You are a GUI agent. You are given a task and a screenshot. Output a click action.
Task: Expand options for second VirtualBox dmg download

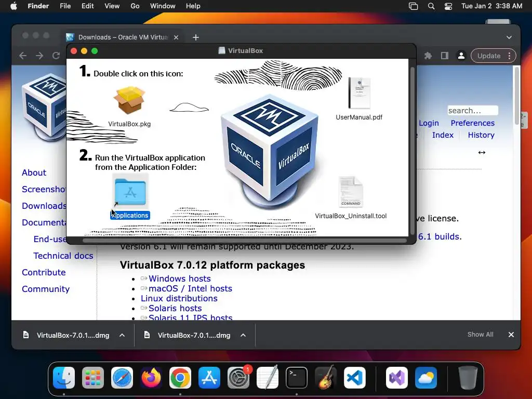243,335
